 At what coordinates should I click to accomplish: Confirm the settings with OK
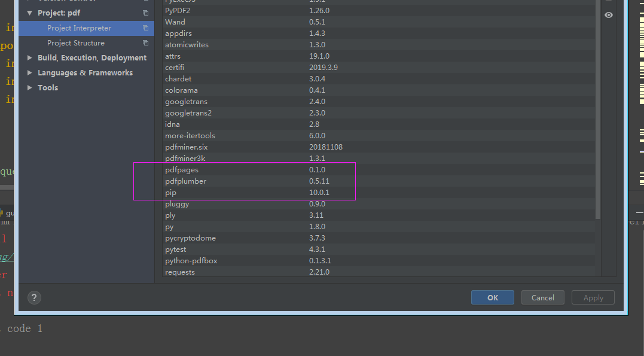tap(492, 297)
